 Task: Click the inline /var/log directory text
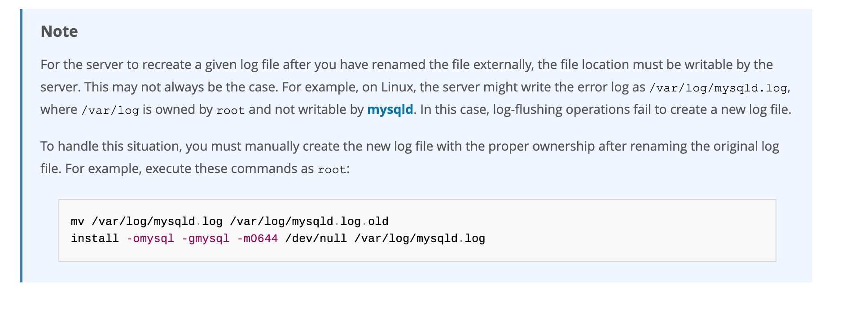110,110
